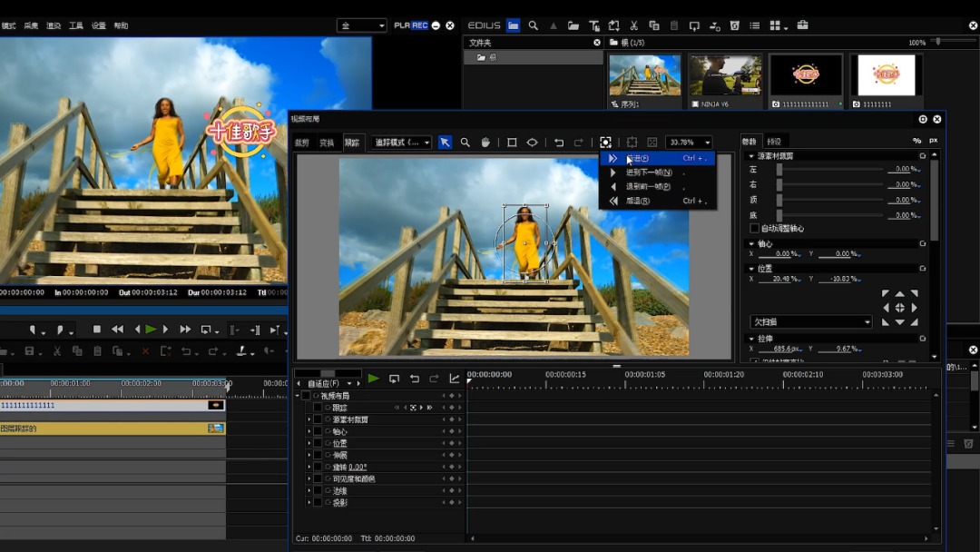Click the undo arrow in layout toolbar
The height and width of the screenshot is (552, 980).
(559, 143)
